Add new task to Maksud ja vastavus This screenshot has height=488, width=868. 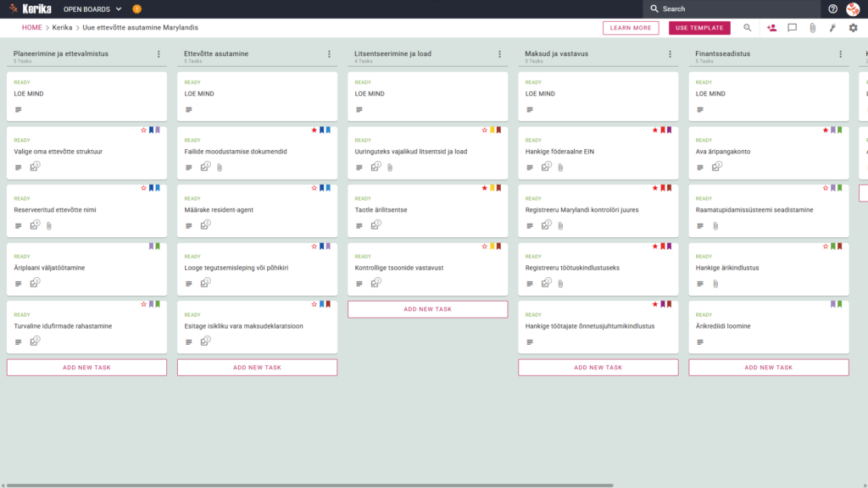pyautogui.click(x=598, y=368)
